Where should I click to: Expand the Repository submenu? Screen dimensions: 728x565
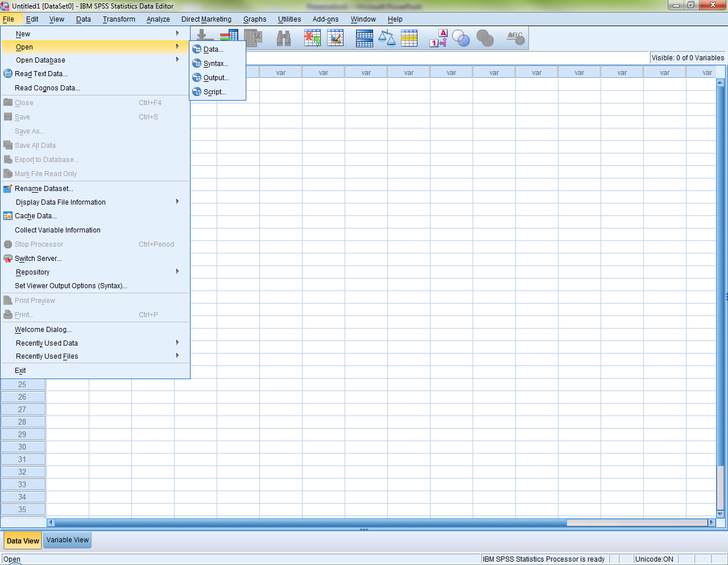[95, 272]
